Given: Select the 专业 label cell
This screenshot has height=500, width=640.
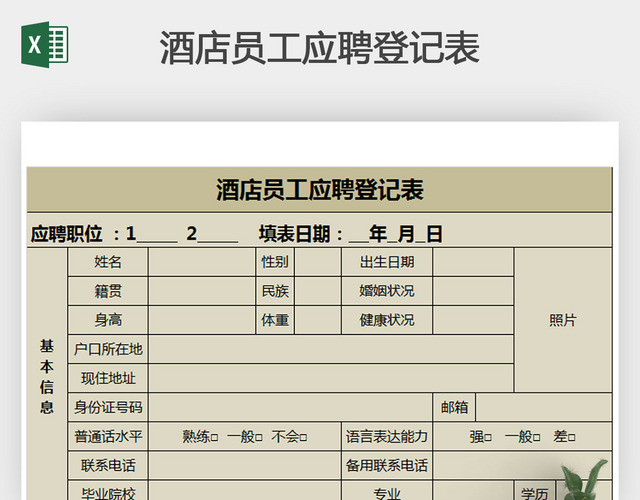Looking at the screenshot, I should (x=387, y=491).
